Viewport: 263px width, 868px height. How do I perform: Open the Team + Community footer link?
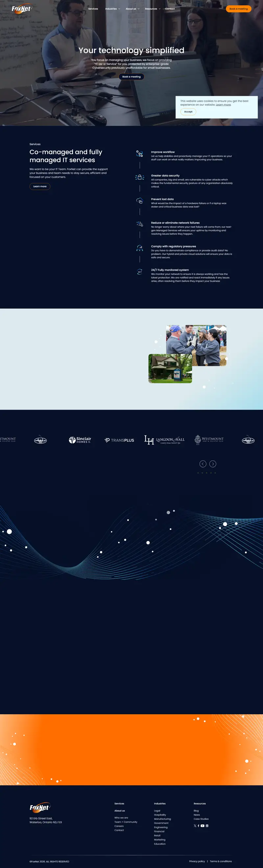(126, 822)
